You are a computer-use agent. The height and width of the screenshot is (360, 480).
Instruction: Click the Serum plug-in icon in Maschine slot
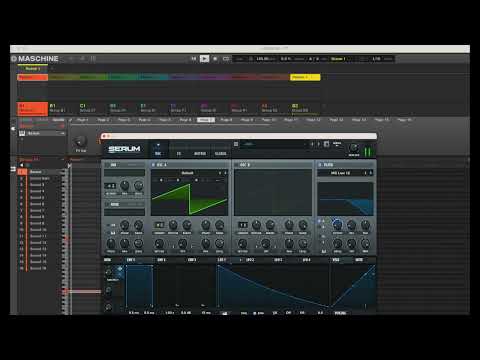pyautogui.click(x=22, y=133)
